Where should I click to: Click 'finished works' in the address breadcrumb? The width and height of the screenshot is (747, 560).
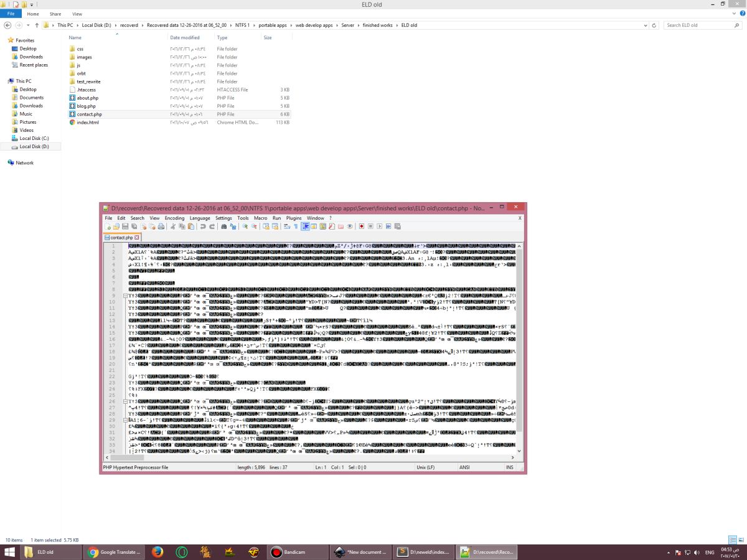pyautogui.click(x=378, y=26)
